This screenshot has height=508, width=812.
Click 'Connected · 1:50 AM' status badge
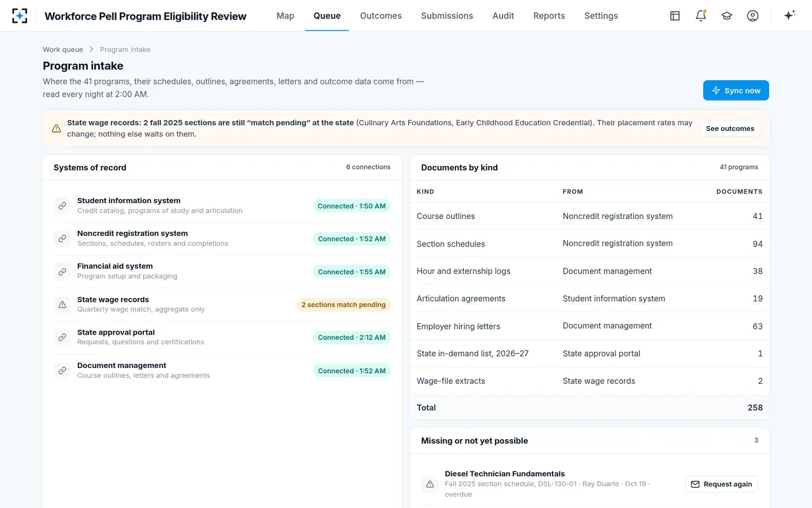pyautogui.click(x=352, y=206)
